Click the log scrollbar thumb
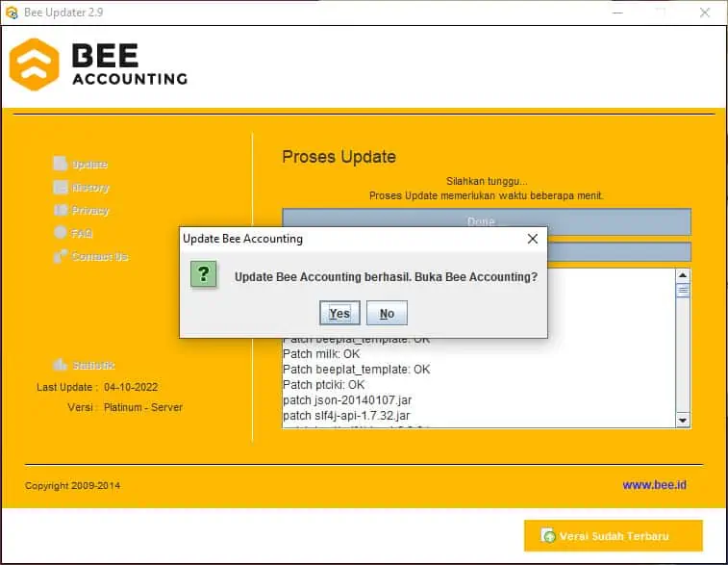 [x=683, y=291]
